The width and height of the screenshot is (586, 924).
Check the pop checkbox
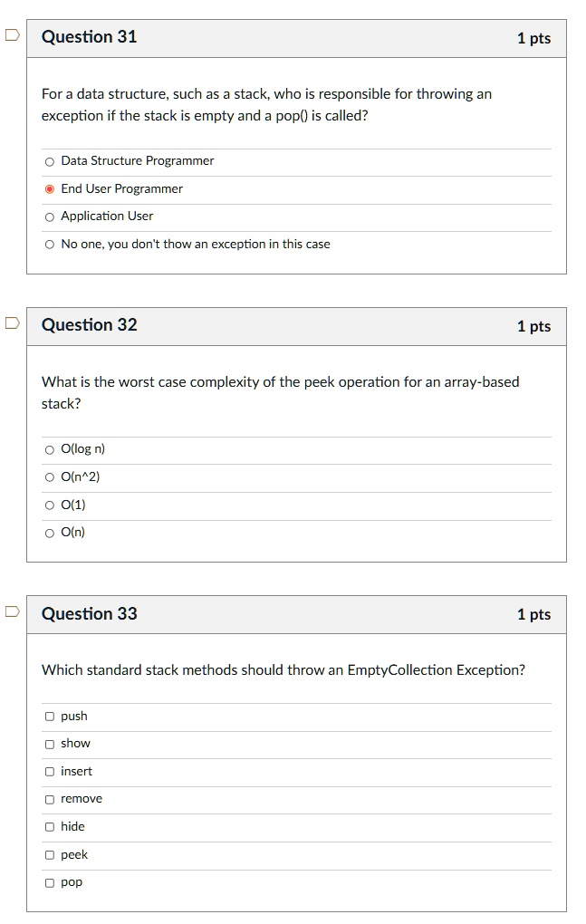pyautogui.click(x=50, y=882)
